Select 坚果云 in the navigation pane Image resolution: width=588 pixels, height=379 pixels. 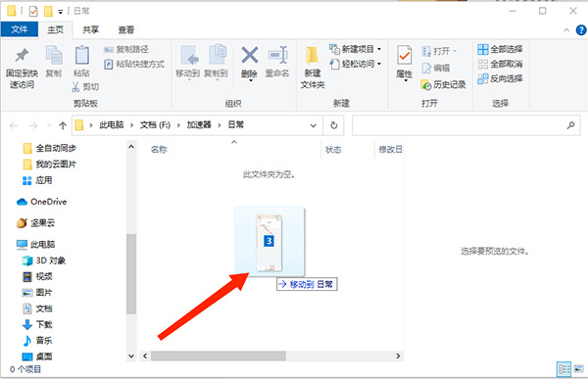36,223
